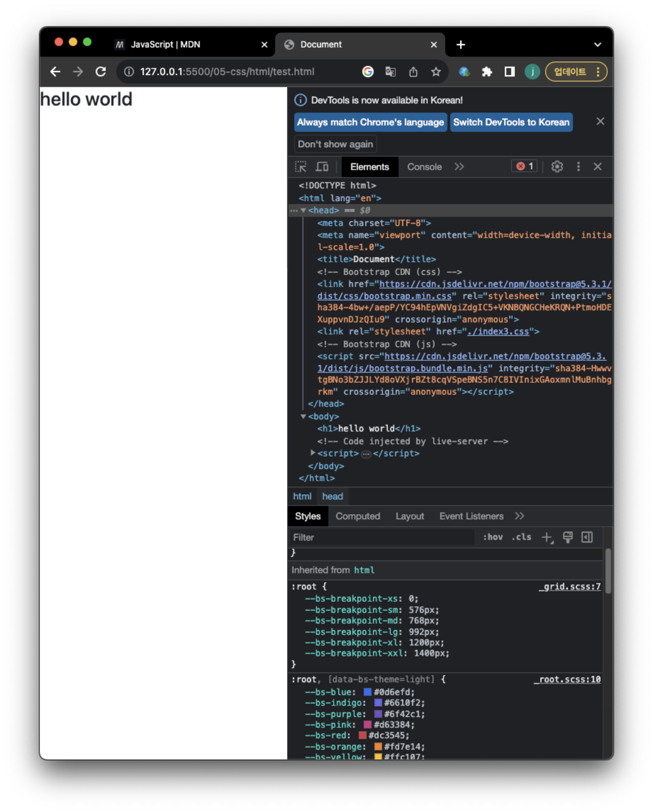Click the address bar URL

[x=227, y=72]
